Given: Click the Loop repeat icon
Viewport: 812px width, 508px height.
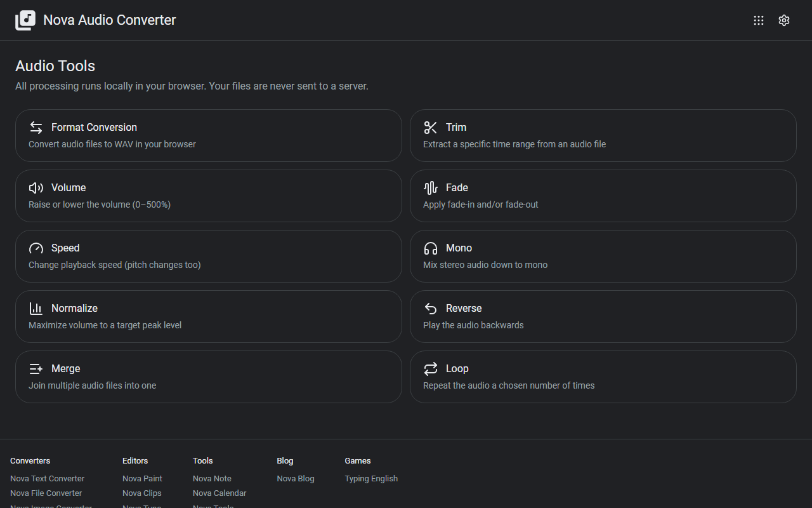Looking at the screenshot, I should pyautogui.click(x=431, y=369).
